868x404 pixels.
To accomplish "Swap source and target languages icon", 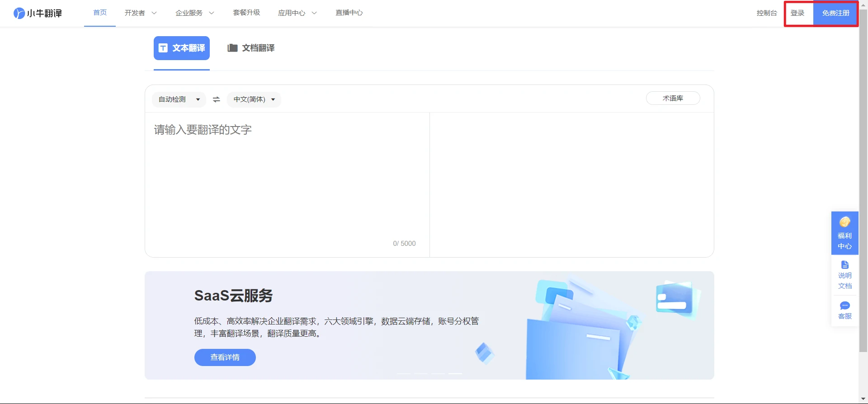I will point(217,99).
